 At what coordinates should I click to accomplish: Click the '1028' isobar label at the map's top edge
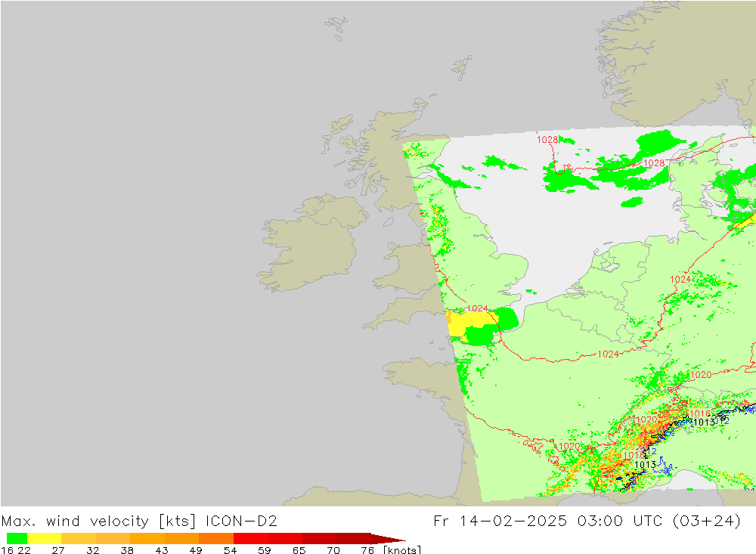(547, 139)
